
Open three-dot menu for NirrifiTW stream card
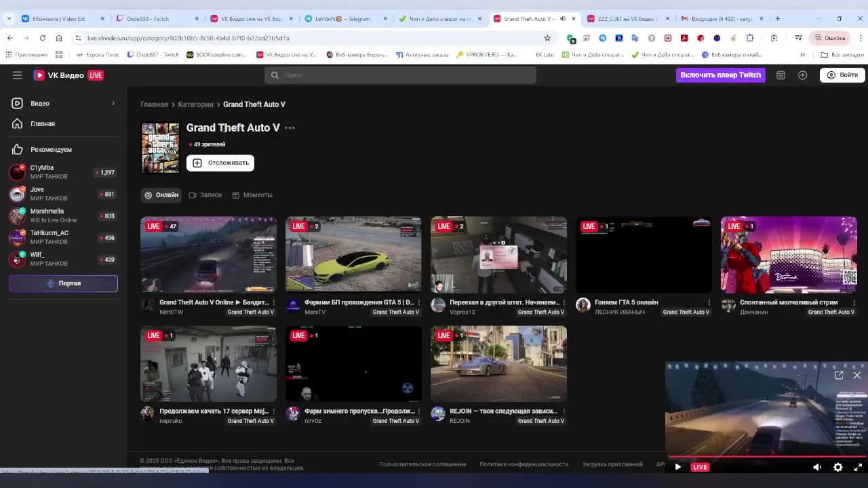tap(273, 302)
